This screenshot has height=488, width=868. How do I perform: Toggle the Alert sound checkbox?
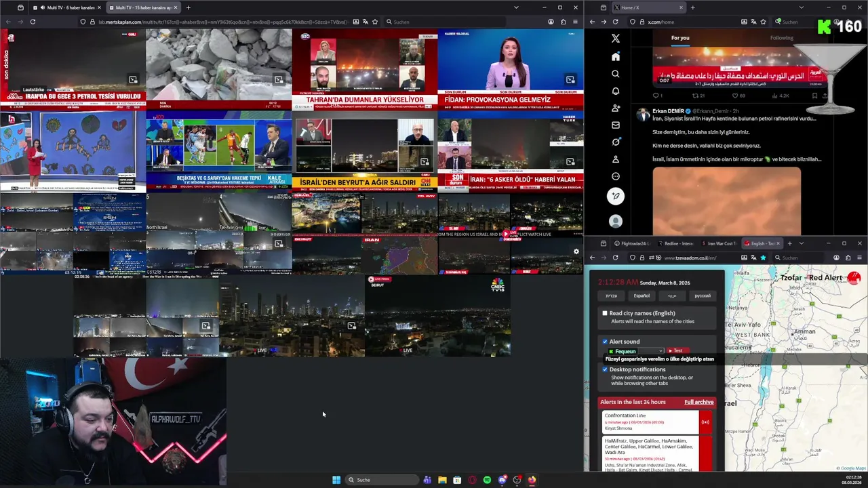(605, 342)
